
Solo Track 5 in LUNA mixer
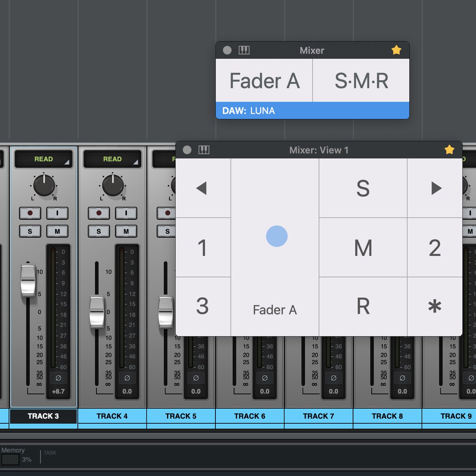click(167, 231)
